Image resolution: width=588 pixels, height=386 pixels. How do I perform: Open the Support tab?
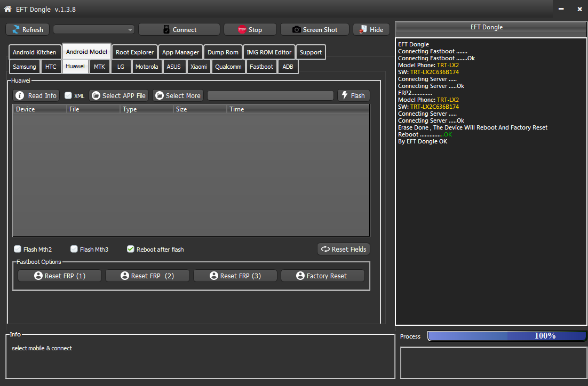click(311, 52)
